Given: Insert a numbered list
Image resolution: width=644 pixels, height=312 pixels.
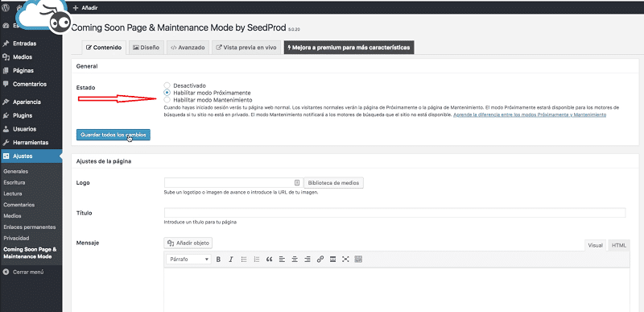Looking at the screenshot, I should tap(257, 260).
